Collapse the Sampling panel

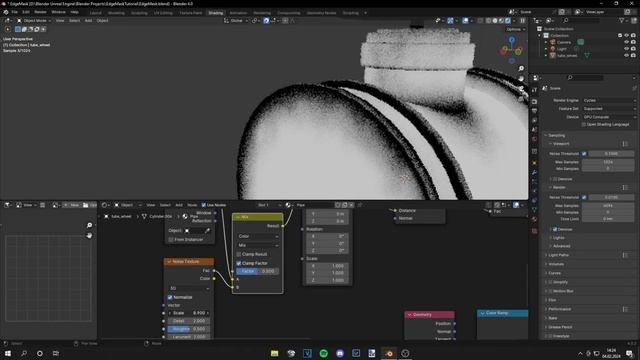click(556, 135)
